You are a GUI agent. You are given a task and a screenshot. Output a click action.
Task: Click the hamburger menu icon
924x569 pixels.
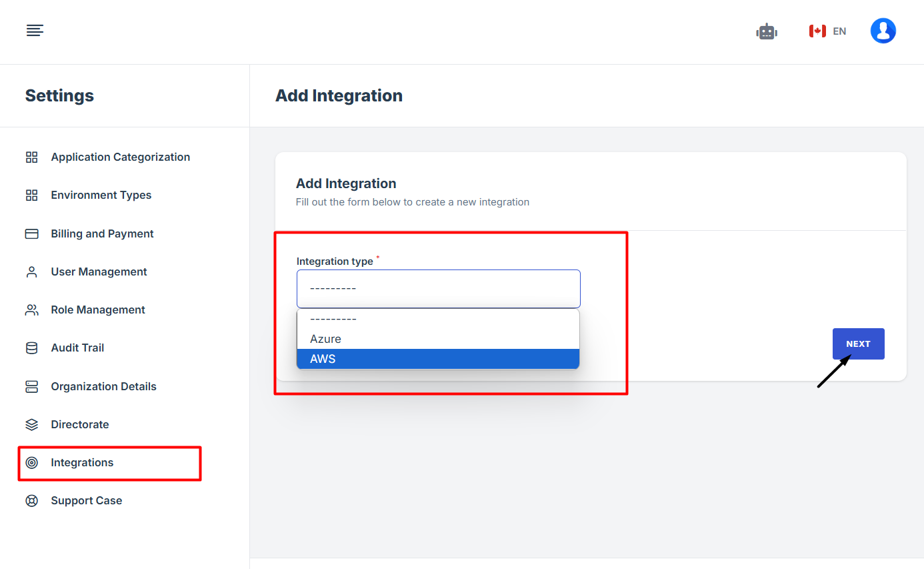[x=35, y=31]
